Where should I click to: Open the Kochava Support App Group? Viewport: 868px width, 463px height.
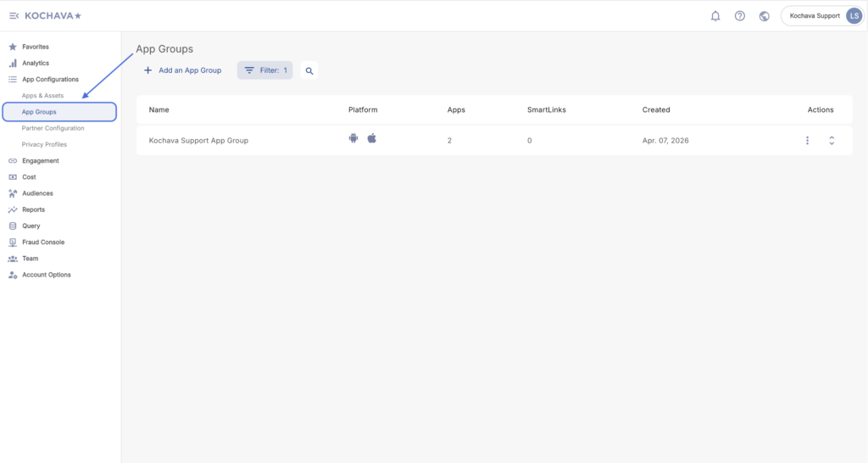[x=198, y=141]
